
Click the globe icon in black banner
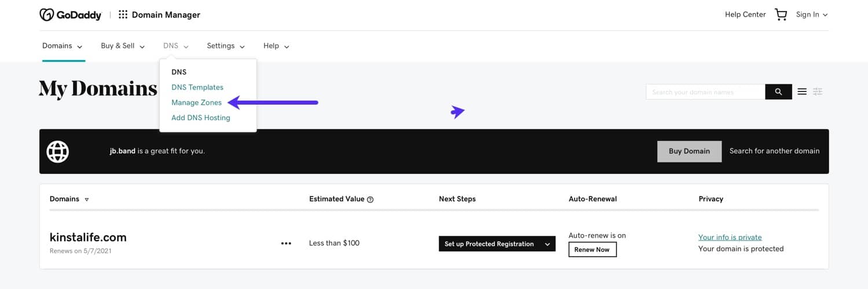click(58, 151)
